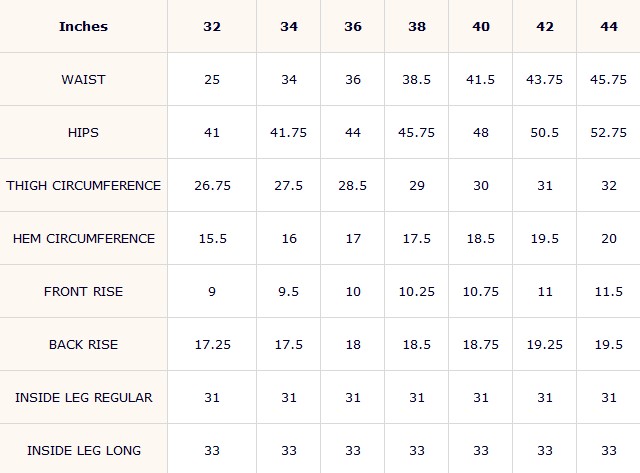Select hips value 41.75 for size 34

point(289,132)
